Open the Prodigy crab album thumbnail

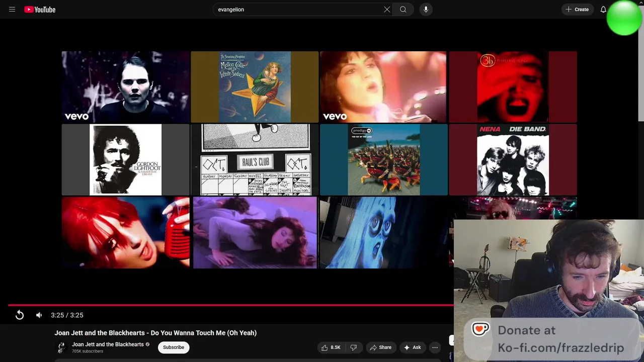tap(383, 159)
